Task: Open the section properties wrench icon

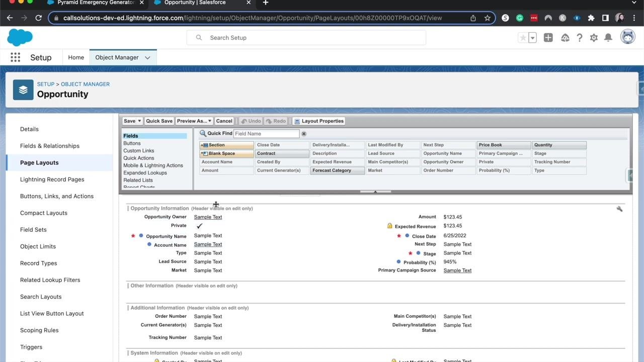Action: 619,209
